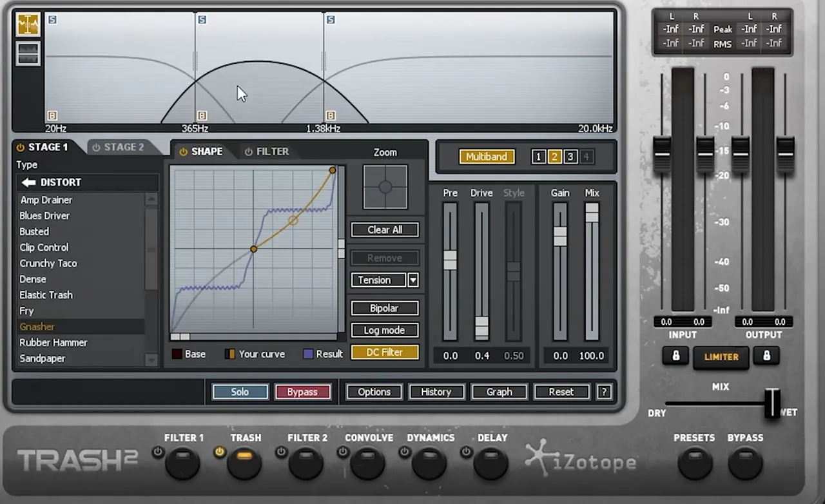Viewport: 825px width, 504px height.
Task: Toggle the blue Solo button
Action: [240, 392]
